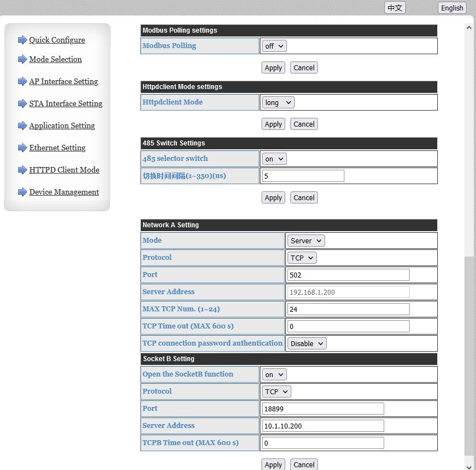Switch language to English
The image size is (476, 470).
point(452,8)
